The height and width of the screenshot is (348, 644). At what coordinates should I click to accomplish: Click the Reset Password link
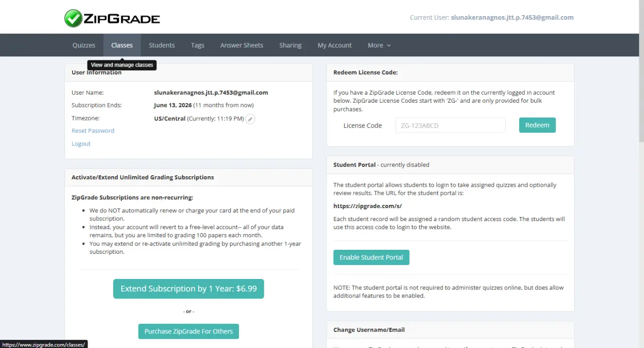93,130
